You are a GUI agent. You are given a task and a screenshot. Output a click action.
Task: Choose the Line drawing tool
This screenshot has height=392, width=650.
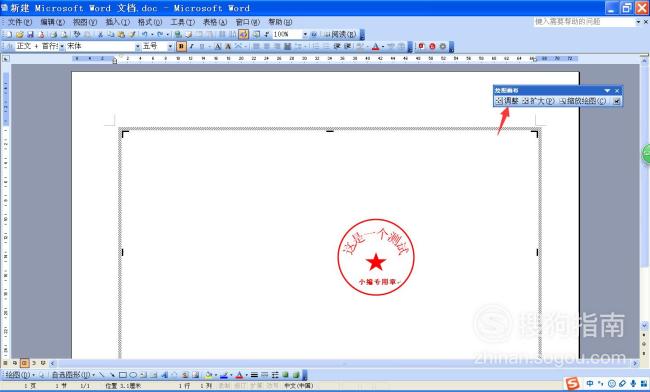click(x=102, y=375)
